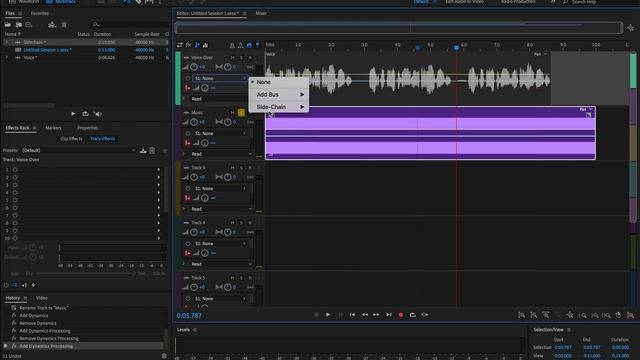Click the trash icon in Files panel
Screen dimensions: 640x360
64,25
